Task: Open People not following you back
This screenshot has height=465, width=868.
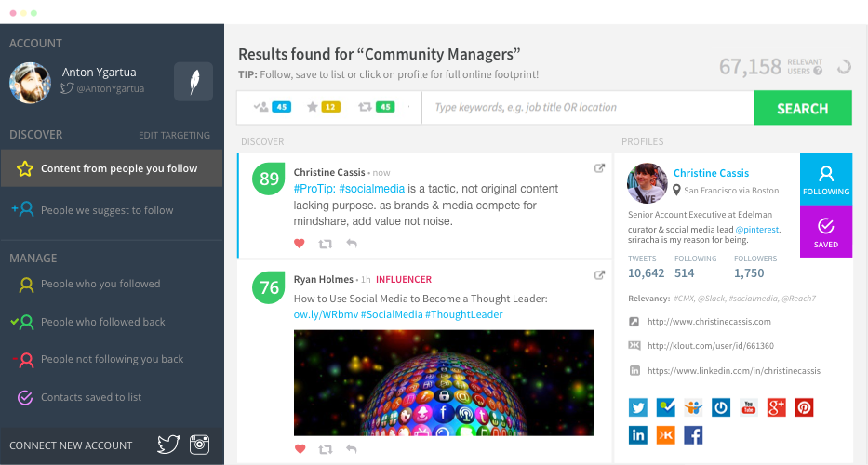Action: click(x=112, y=359)
